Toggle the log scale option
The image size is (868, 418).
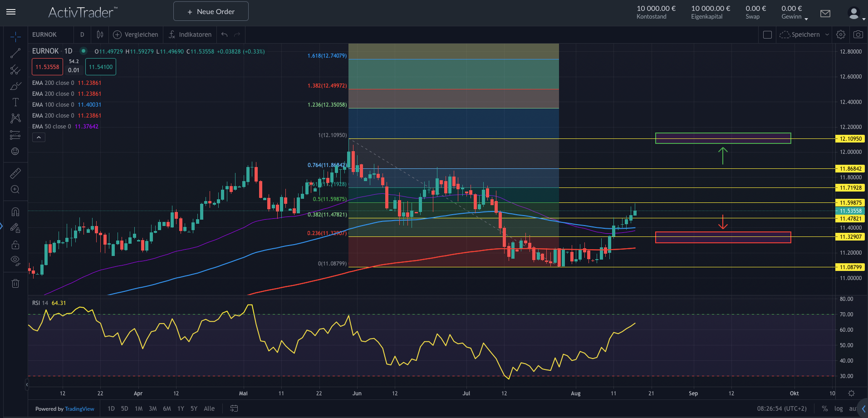point(839,408)
